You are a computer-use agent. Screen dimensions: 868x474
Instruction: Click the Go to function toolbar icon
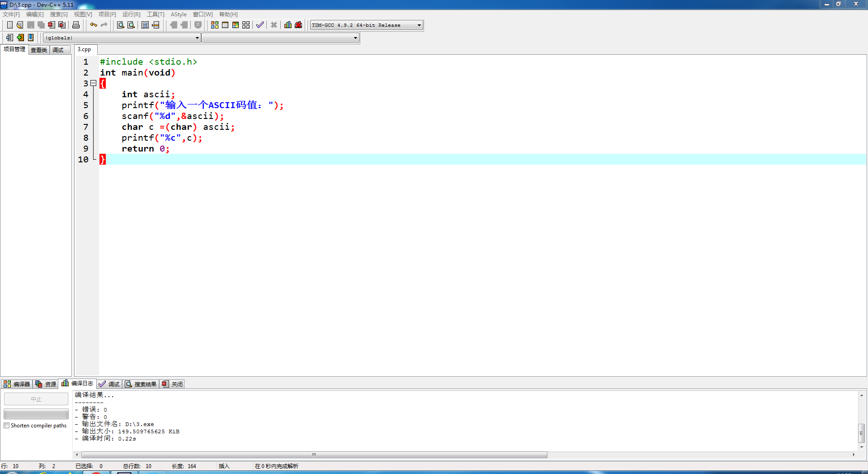pos(145,25)
